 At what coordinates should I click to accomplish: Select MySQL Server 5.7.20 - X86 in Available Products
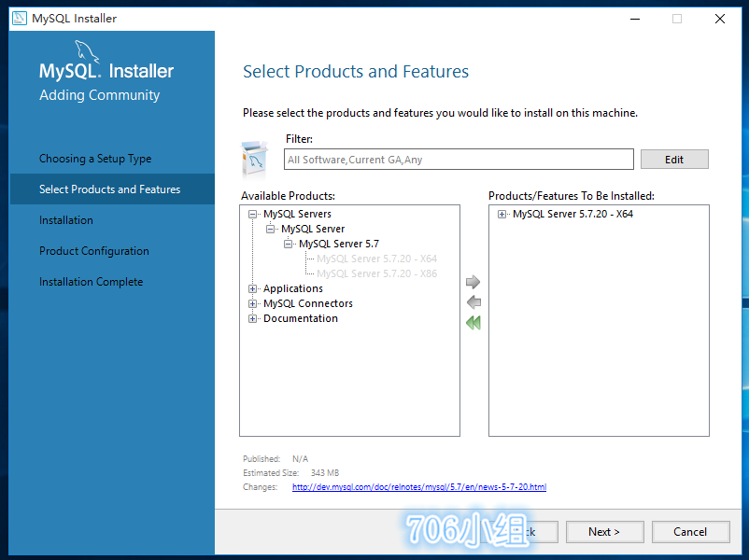point(376,273)
